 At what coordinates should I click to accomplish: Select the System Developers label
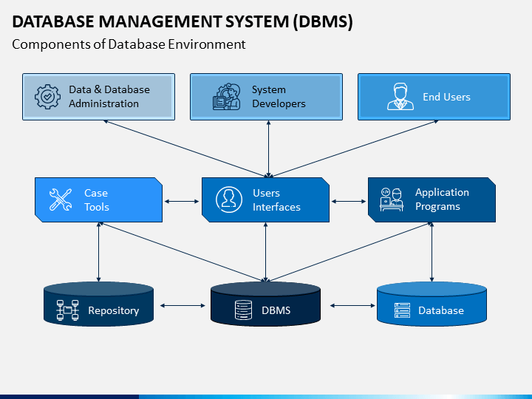click(x=279, y=96)
